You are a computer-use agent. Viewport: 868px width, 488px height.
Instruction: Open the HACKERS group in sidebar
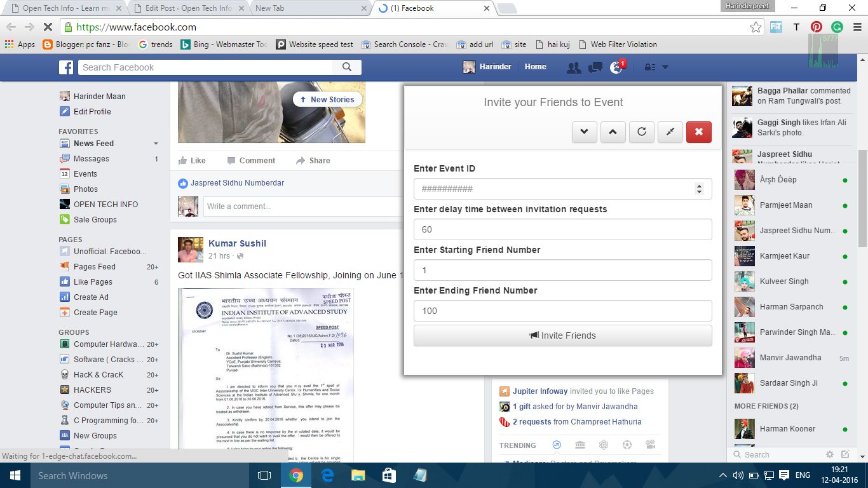(92, 390)
